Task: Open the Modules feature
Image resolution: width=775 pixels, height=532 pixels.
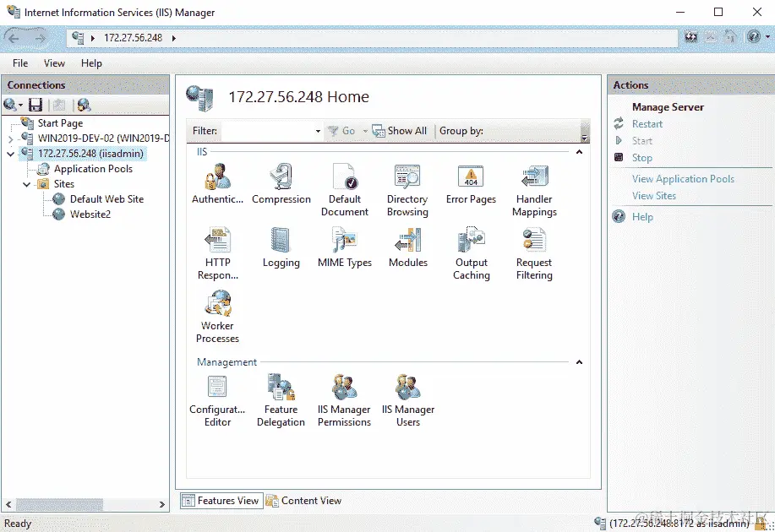Action: [407, 247]
